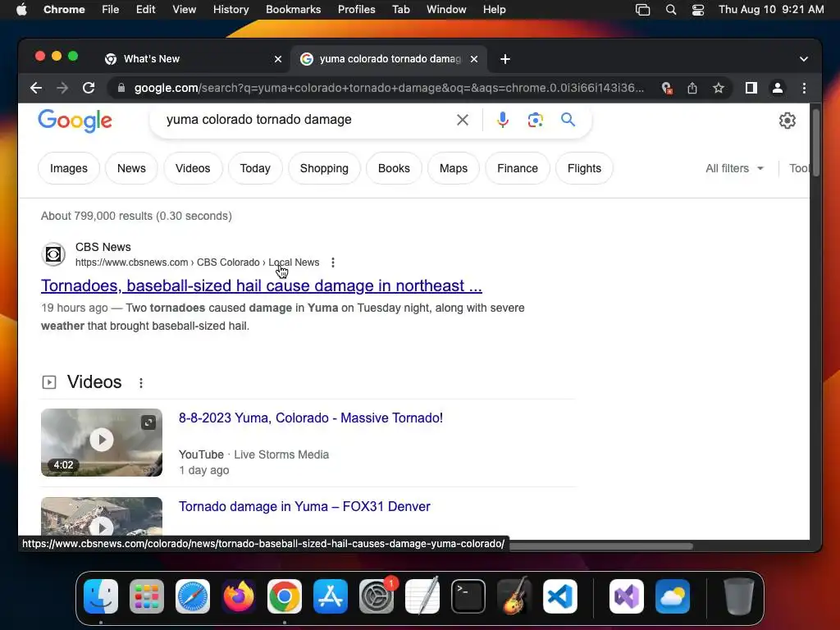This screenshot has width=840, height=630.
Task: Open the Videos section options dots
Action: click(141, 383)
